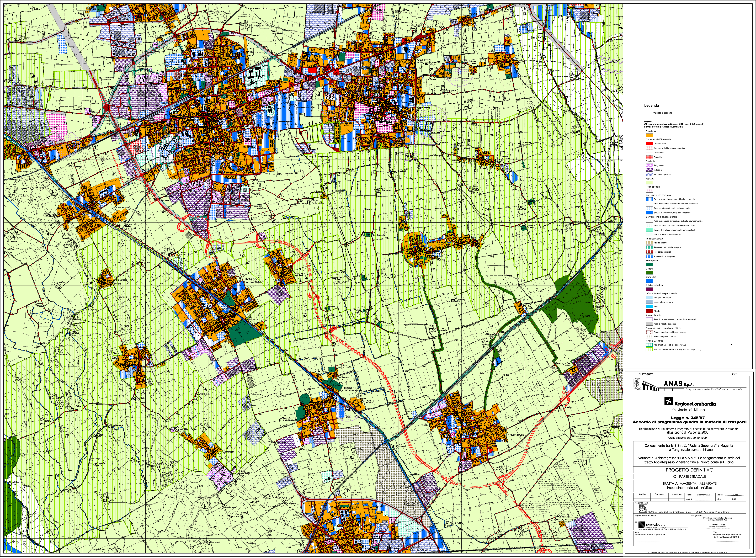The height and width of the screenshot is (558, 756).
Task: Select the Attività ricettive legend swatch
Action: tap(649, 243)
